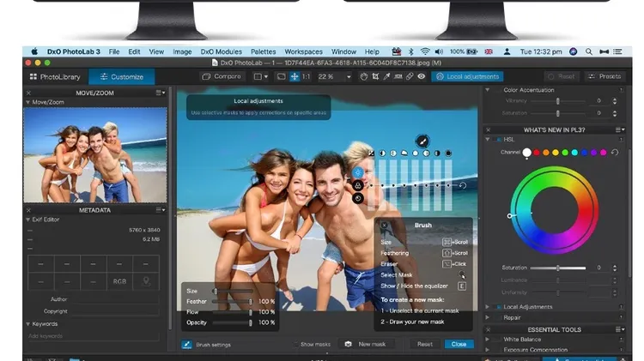Toggle Color Accentuation on or off
644x361 pixels.
(x=498, y=90)
